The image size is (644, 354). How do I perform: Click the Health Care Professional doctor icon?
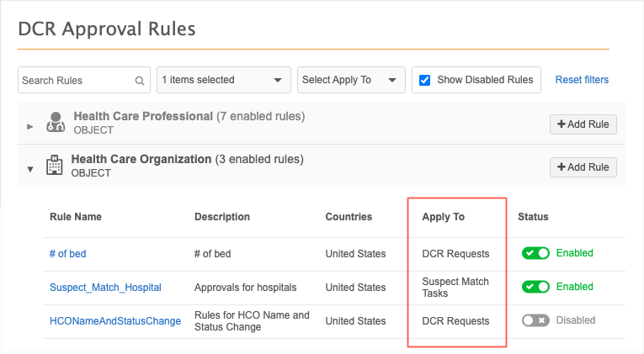(x=56, y=123)
